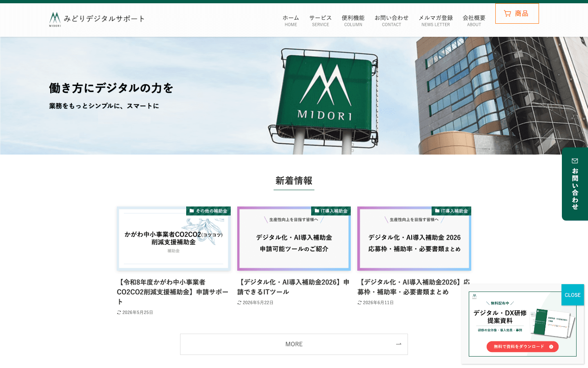Click the IT導入補助金 tag on 申請可能ツール card

coord(331,211)
